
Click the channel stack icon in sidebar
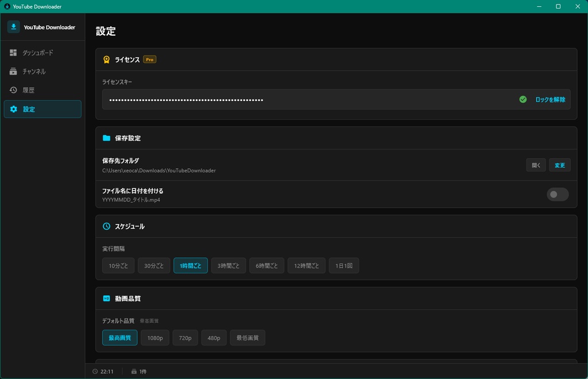13,71
